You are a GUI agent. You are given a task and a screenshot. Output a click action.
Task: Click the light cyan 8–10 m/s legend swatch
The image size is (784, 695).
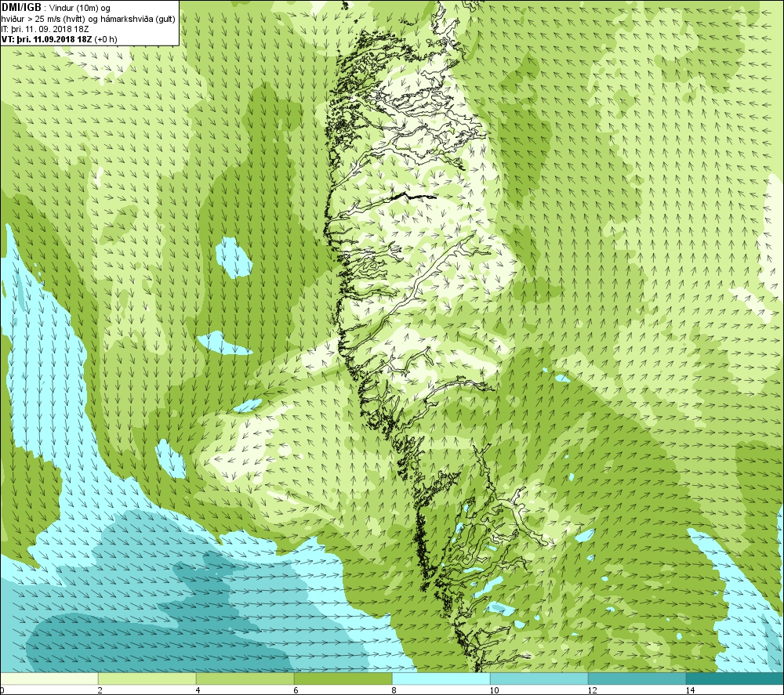441,679
